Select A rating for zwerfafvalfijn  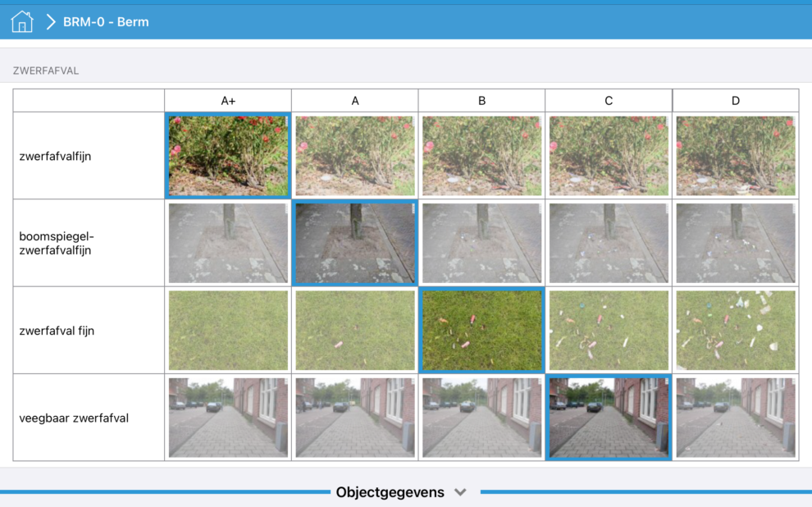[x=355, y=155]
